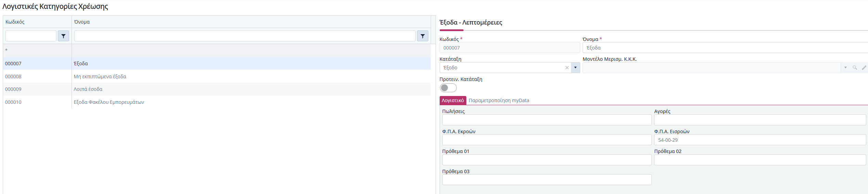Click the search magnifier icon in Μοντέλο Μερισμ. field
Viewport: 868px width, 194px height.
(x=855, y=68)
